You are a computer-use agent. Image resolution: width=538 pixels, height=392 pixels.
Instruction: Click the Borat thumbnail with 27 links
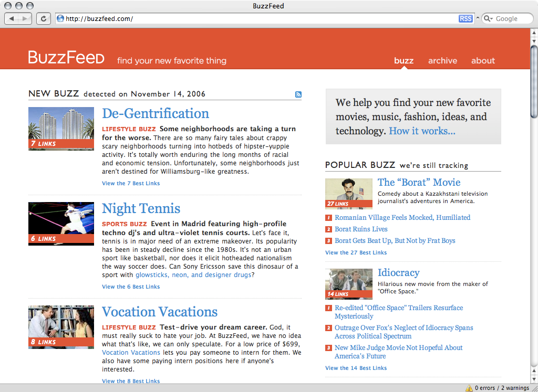pos(349,194)
